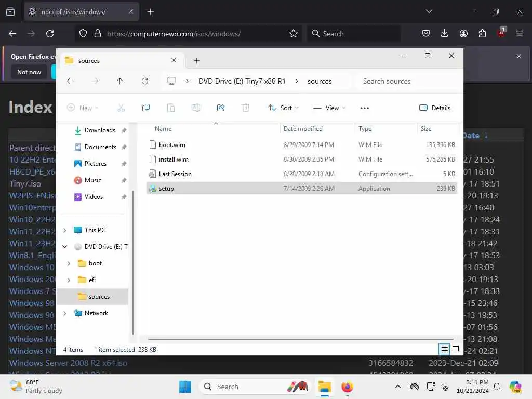The width and height of the screenshot is (532, 399).
Task: Click the PC monitor icon in address bar
Action: click(x=171, y=81)
